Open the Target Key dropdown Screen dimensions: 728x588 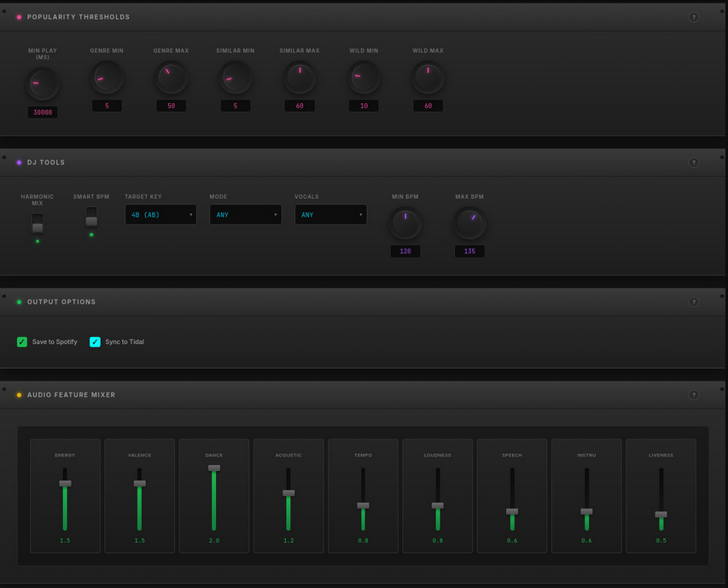point(160,215)
